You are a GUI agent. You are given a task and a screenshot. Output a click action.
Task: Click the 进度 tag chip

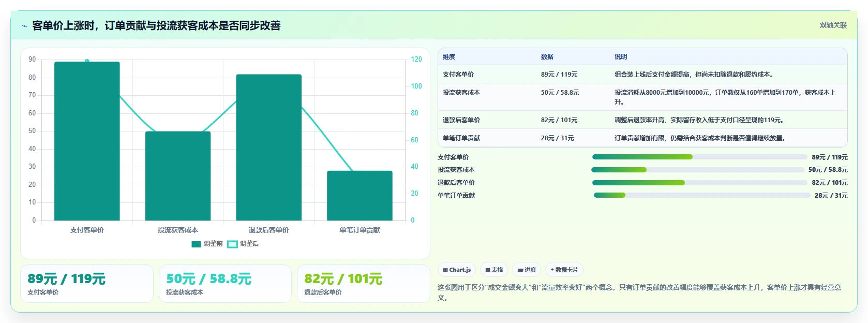[527, 270]
